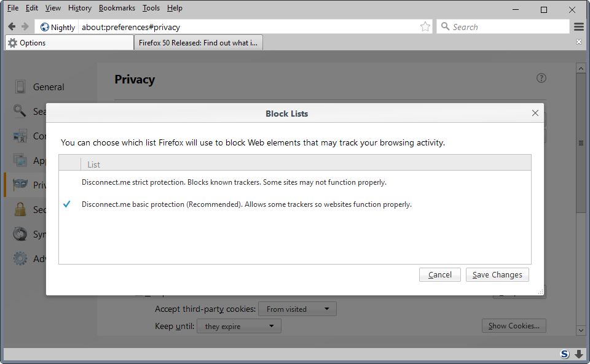Open the Edit menu
Screen dimensions: 590x364
click(x=31, y=8)
